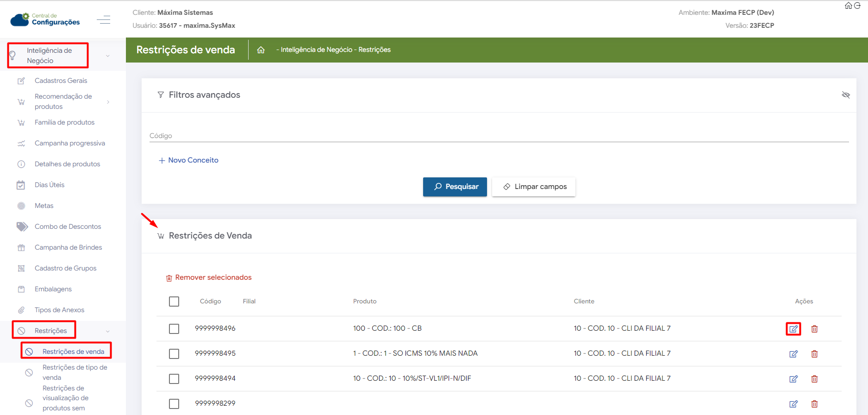Collapse the Inteligência de Negócio menu section
868x415 pixels.
click(x=107, y=56)
